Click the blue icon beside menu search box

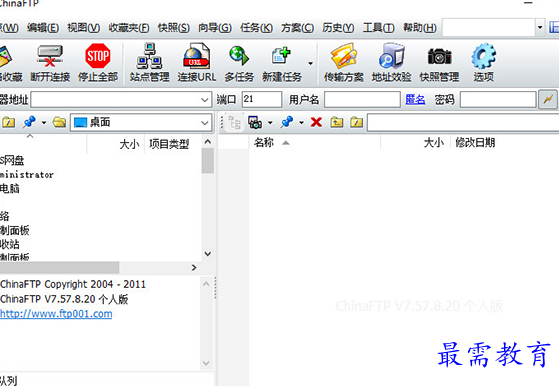tap(554, 27)
